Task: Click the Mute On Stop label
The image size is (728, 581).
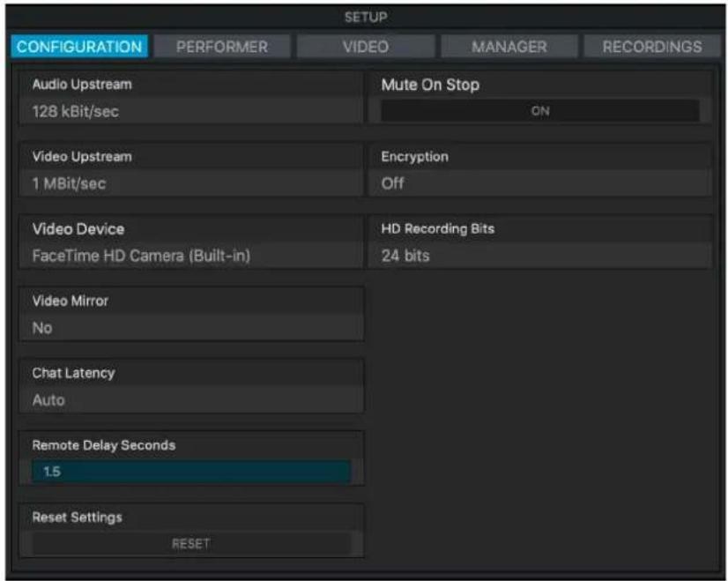Action: [430, 85]
